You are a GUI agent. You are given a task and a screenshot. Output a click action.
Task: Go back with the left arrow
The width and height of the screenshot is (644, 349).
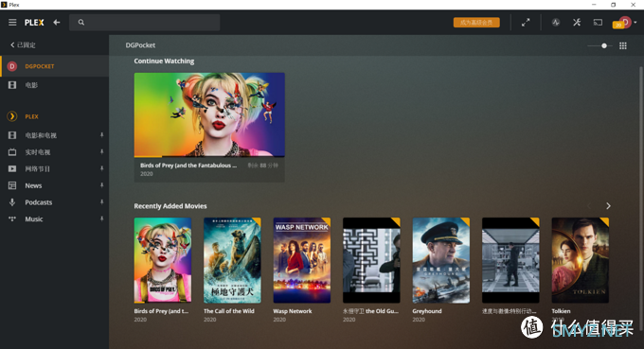(x=57, y=23)
